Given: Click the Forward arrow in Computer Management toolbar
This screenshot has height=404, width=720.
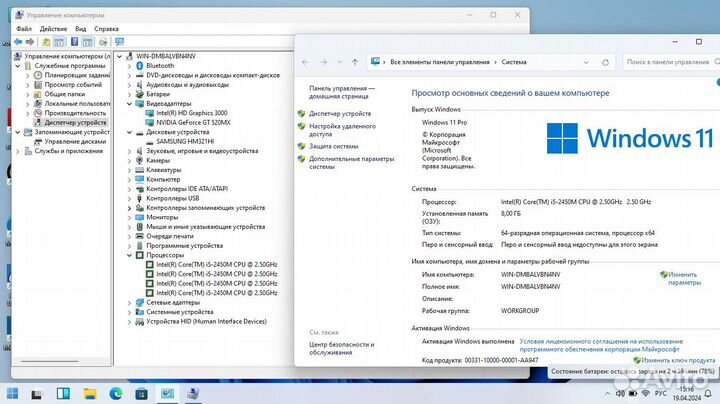Looking at the screenshot, I should pos(30,42).
